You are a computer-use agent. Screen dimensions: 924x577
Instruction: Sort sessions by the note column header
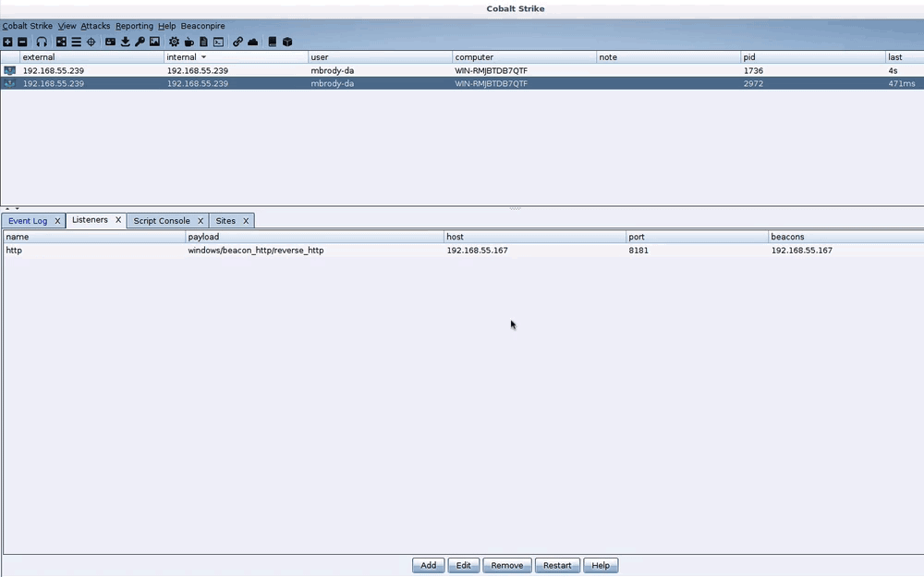668,57
